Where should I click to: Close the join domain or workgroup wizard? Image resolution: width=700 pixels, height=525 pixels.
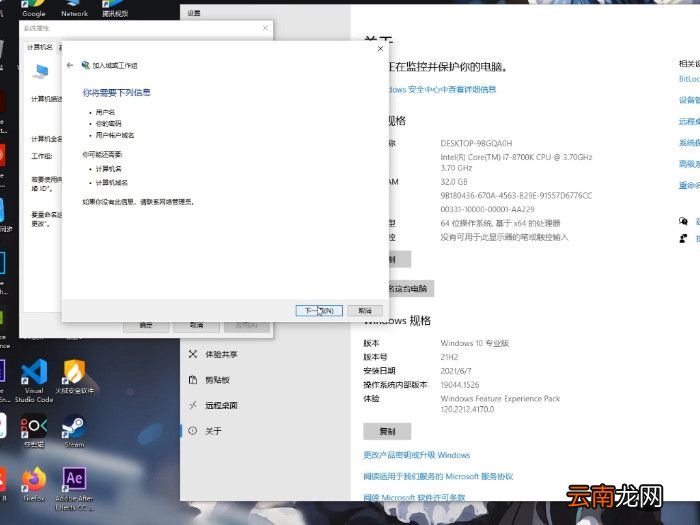click(x=380, y=49)
